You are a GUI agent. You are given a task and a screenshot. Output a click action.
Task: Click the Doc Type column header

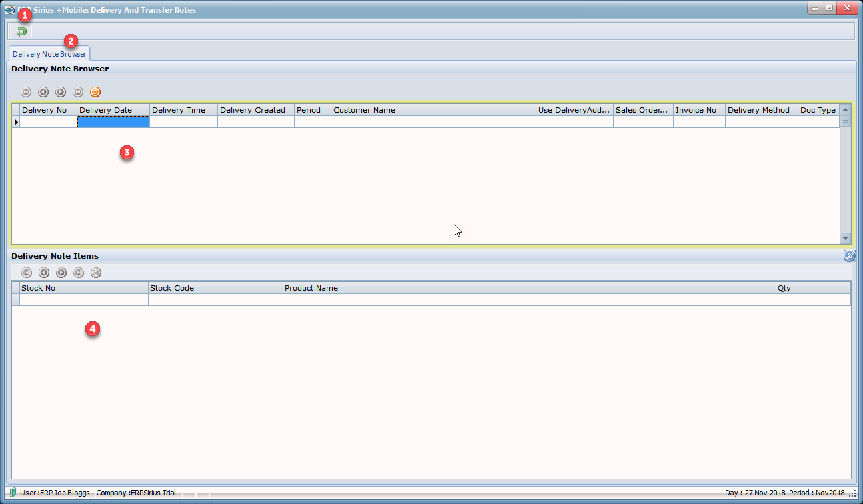(818, 110)
